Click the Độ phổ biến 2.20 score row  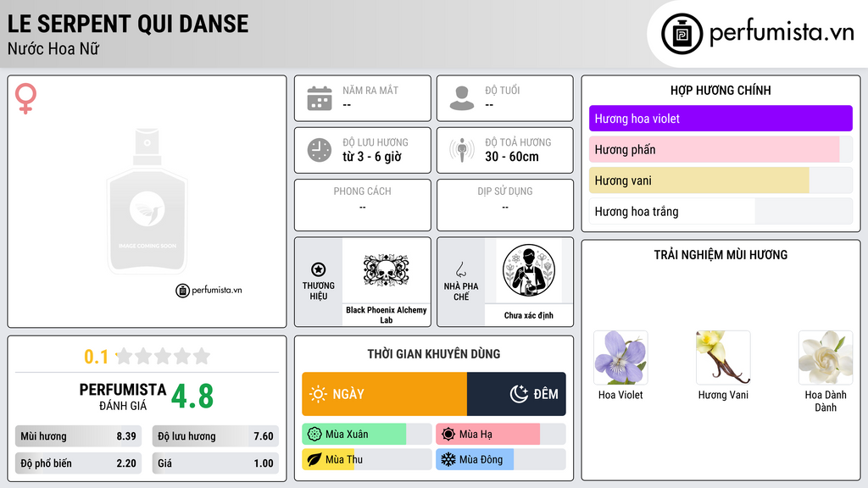coord(79,463)
